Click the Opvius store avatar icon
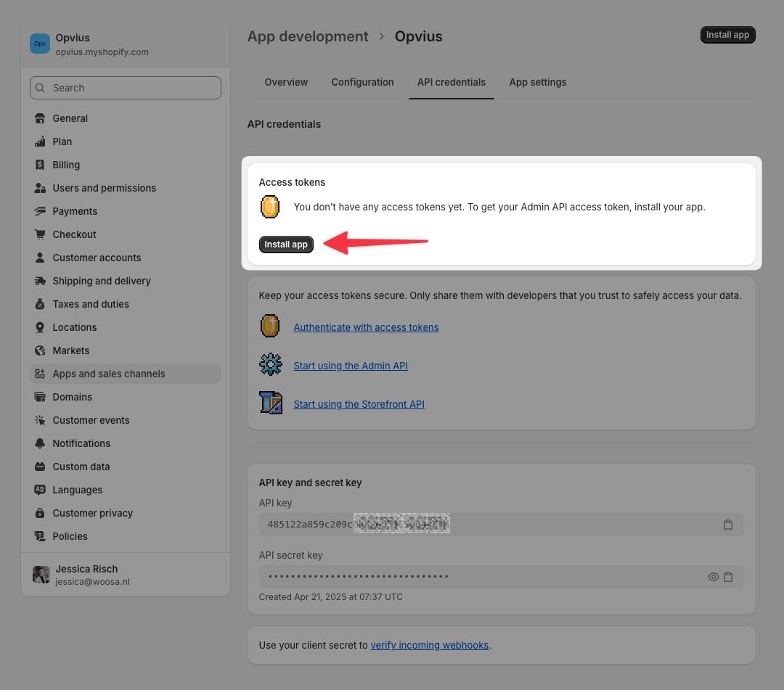This screenshot has height=690, width=784. 40,44
